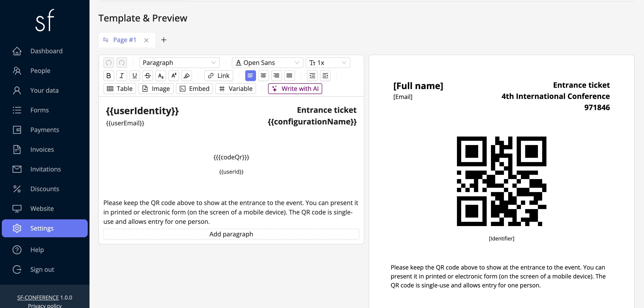The image size is (644, 308).
Task: Insert a table
Action: (x=119, y=88)
